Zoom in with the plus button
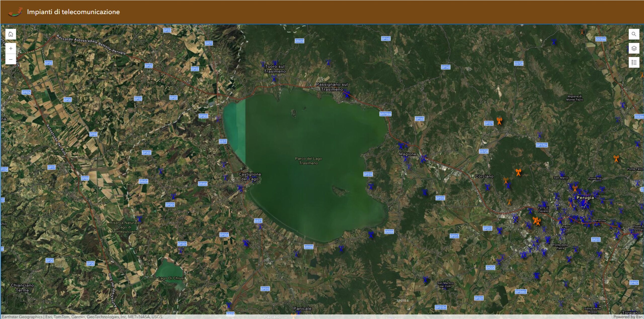Image resolution: width=644 pixels, height=319 pixels. 11,48
